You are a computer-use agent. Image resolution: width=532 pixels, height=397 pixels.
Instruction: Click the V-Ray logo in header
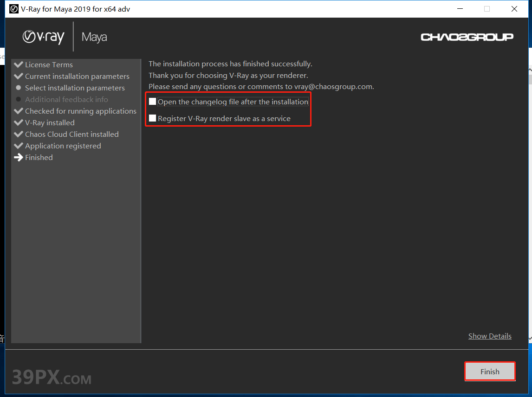coord(44,37)
